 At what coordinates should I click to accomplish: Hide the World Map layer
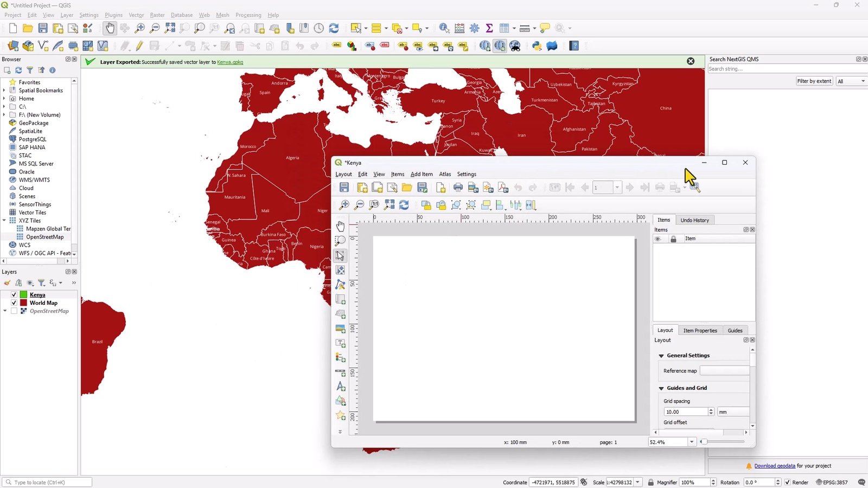coord(14,303)
